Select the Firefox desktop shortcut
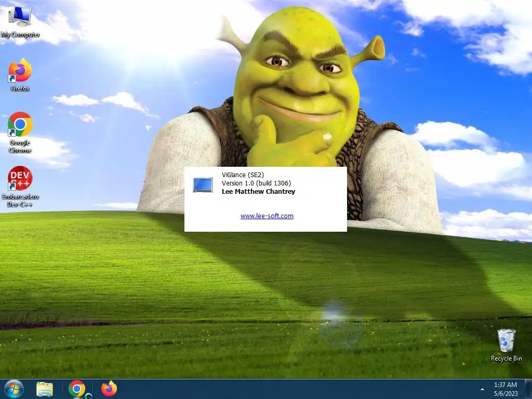532x399 pixels. coord(20,75)
